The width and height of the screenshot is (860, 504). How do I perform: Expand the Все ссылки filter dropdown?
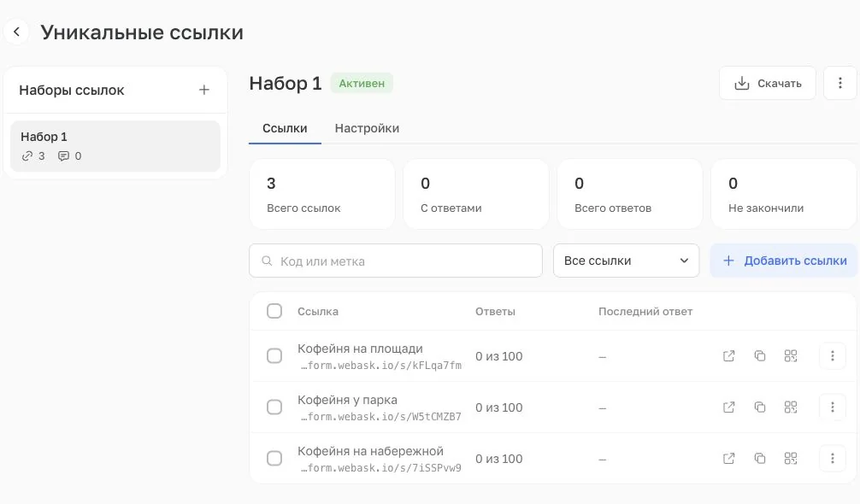click(626, 261)
